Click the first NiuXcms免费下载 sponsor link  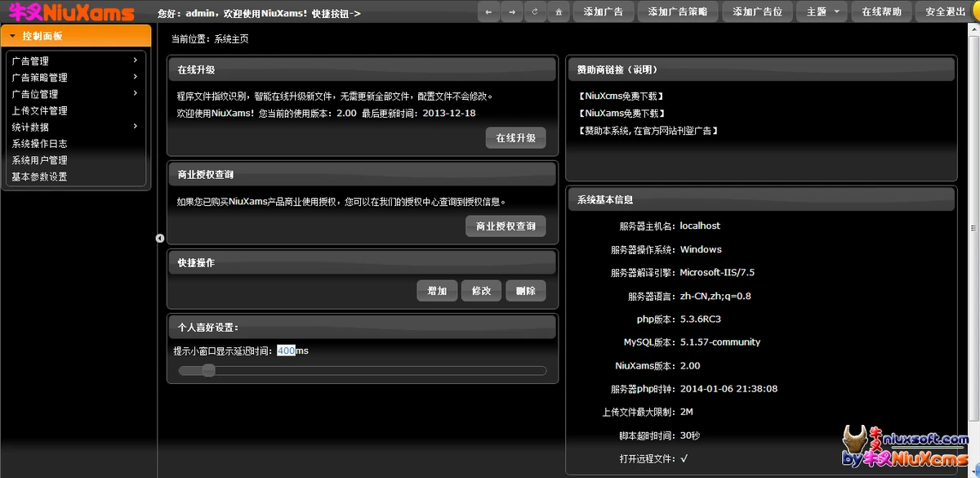621,96
